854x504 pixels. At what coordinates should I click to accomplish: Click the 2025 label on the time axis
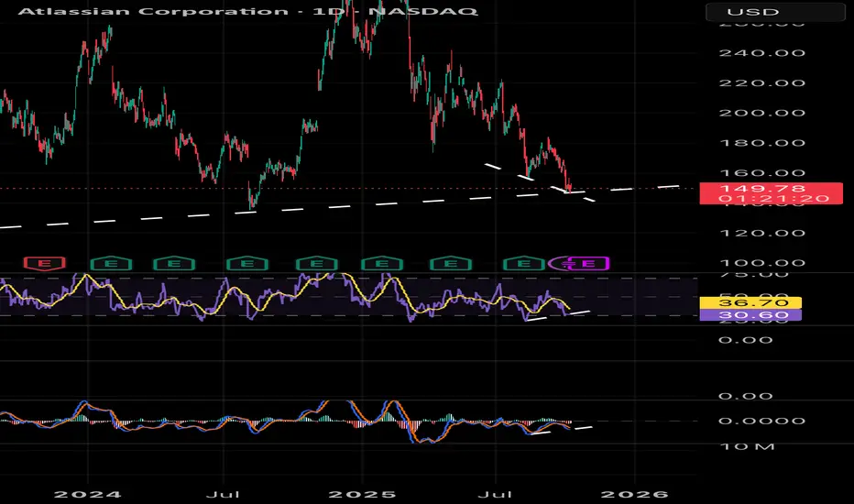click(362, 495)
